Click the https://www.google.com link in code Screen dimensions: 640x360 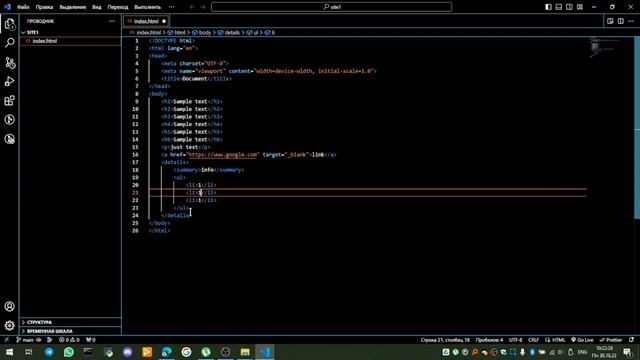[x=222, y=155]
